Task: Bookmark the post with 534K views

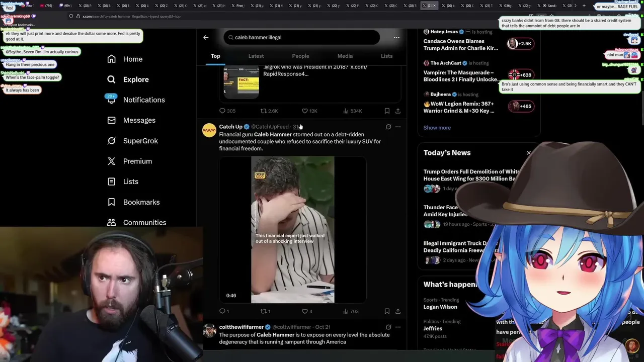Action: (x=387, y=111)
